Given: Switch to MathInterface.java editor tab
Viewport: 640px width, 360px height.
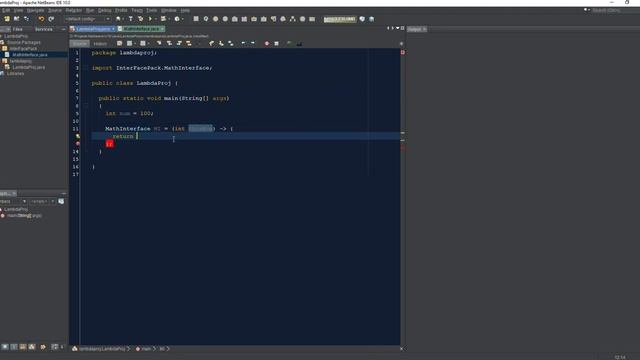Looking at the screenshot, I should coord(141,29).
